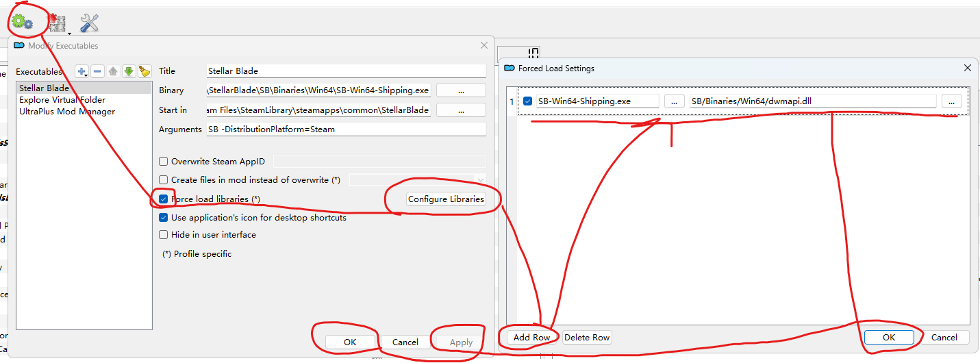980x363 pixels.
Task: Click Cancel in Modify Executables dialog
Action: coord(405,342)
